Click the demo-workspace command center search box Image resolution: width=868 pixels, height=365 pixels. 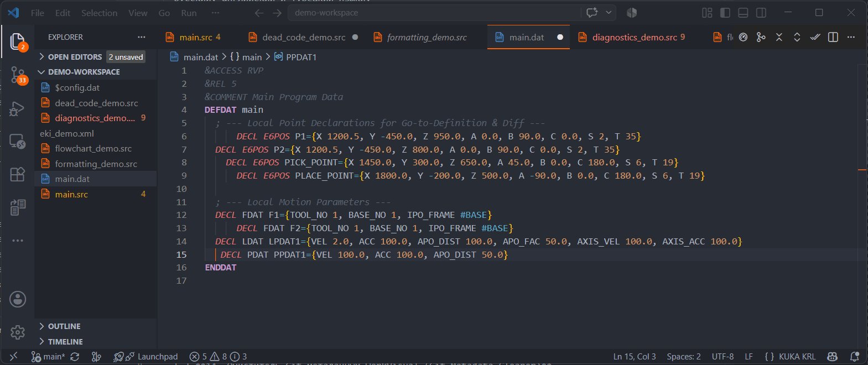(434, 13)
